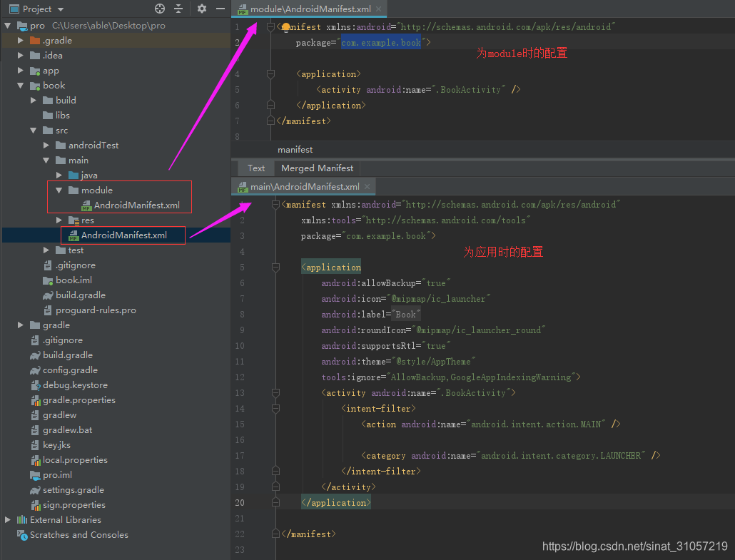Expand the test folder
The image size is (735, 560).
(x=46, y=250)
